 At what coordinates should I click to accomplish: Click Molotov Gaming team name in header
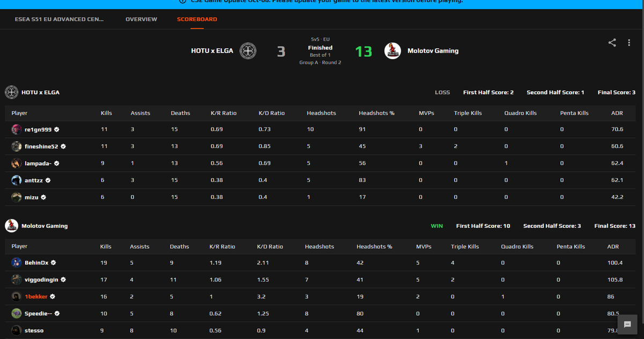coord(433,51)
